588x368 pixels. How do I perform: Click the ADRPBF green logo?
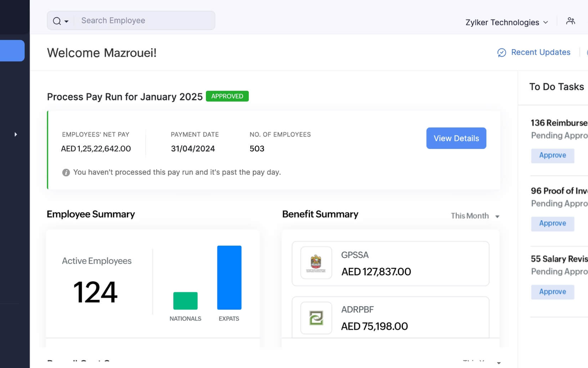click(317, 318)
